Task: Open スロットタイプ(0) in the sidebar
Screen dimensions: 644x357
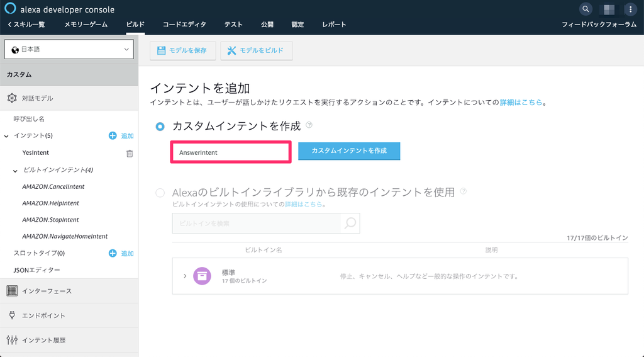Action: [x=39, y=253]
